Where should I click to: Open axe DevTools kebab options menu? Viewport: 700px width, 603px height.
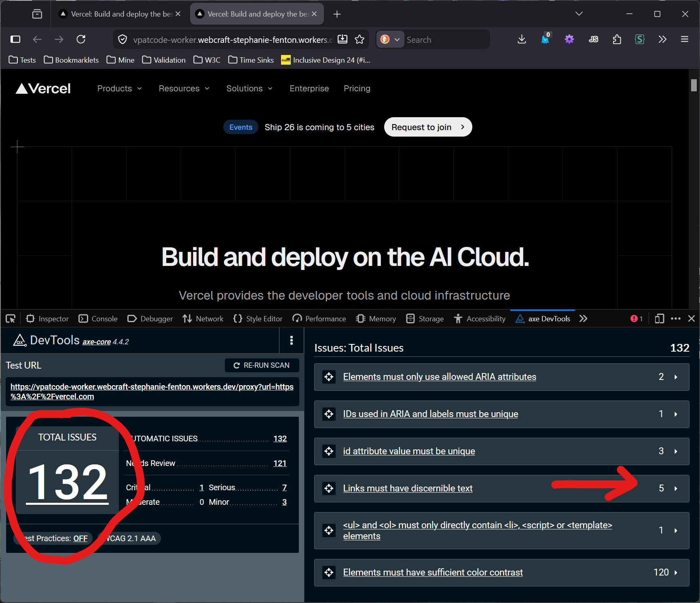coord(292,340)
